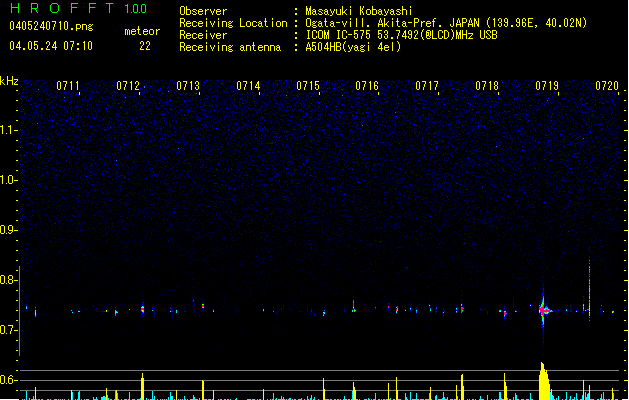Click the kHz axis unit label
This screenshot has height=400, width=629.
[9, 81]
